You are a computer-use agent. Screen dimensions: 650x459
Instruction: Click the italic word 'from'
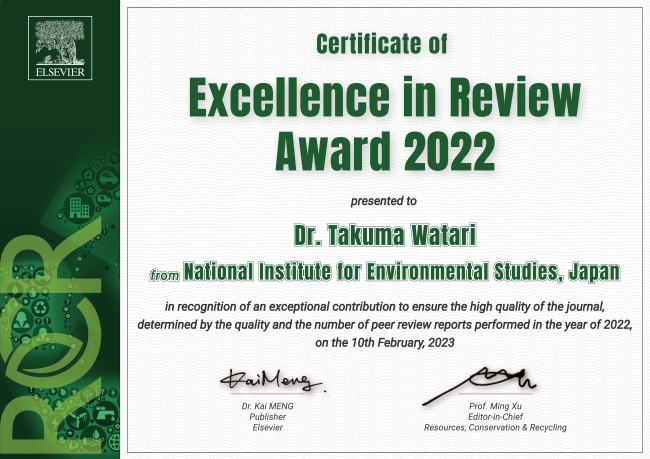164,273
